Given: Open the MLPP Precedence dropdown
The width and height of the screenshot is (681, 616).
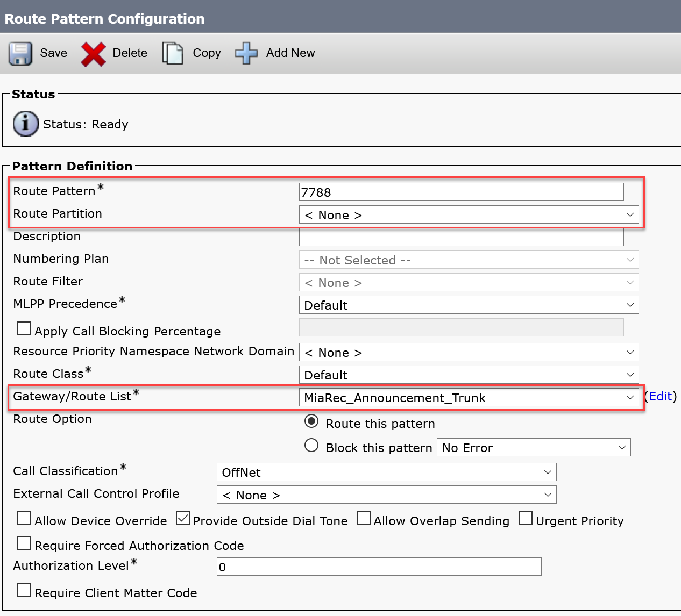Looking at the screenshot, I should point(469,305).
